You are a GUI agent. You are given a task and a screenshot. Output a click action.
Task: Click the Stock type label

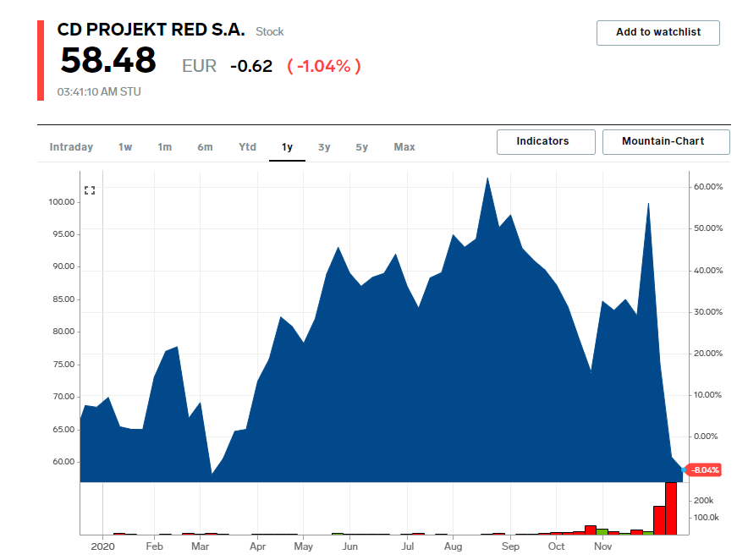[x=270, y=31]
